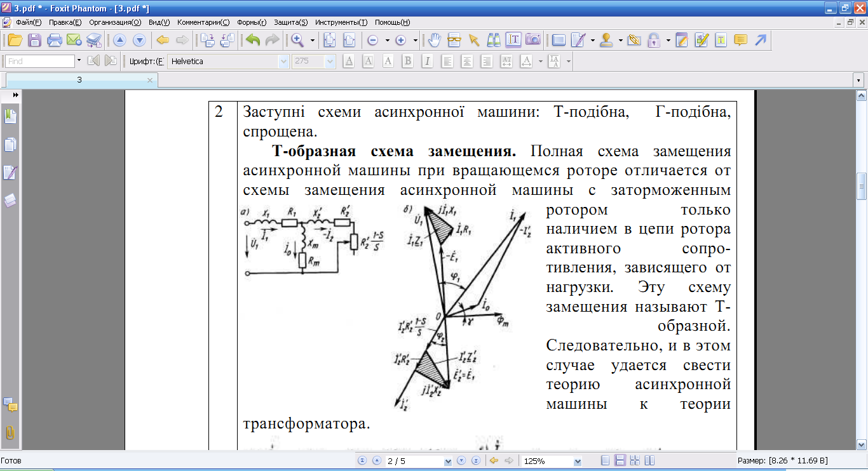
Task: Click the Open file folder icon
Action: 15,40
